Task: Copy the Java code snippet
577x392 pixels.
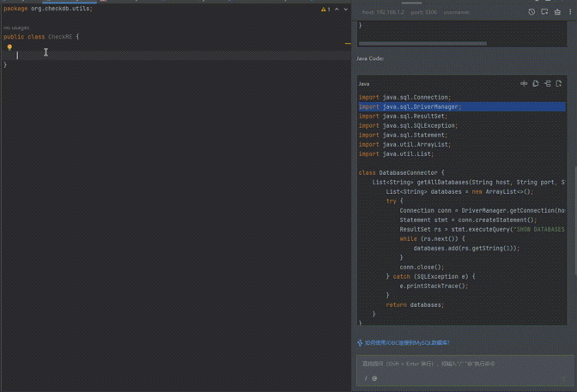Action: (536, 84)
